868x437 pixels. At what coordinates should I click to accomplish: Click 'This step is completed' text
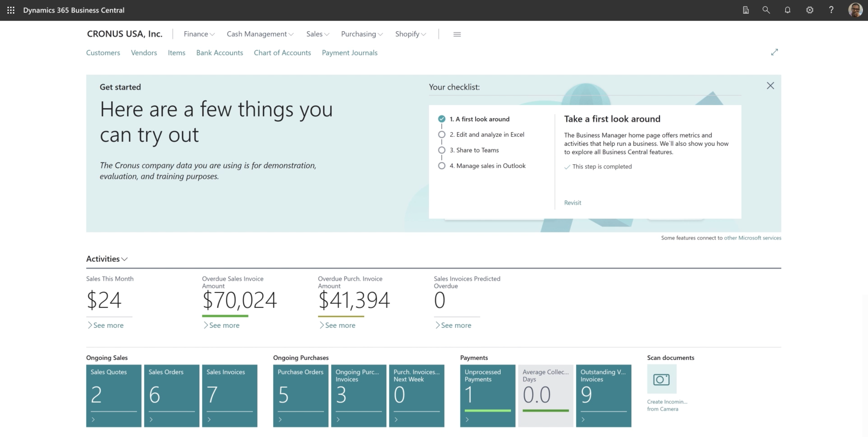click(x=602, y=166)
